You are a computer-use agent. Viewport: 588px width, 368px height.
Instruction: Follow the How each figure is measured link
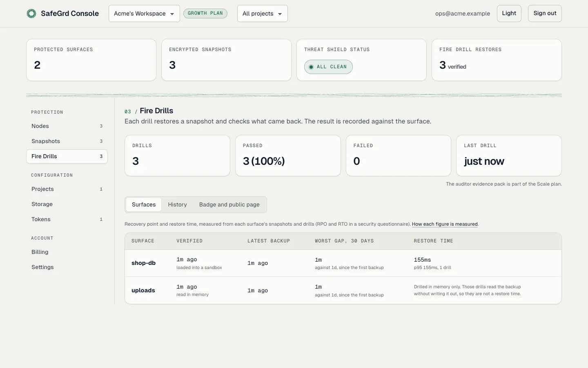pyautogui.click(x=445, y=224)
